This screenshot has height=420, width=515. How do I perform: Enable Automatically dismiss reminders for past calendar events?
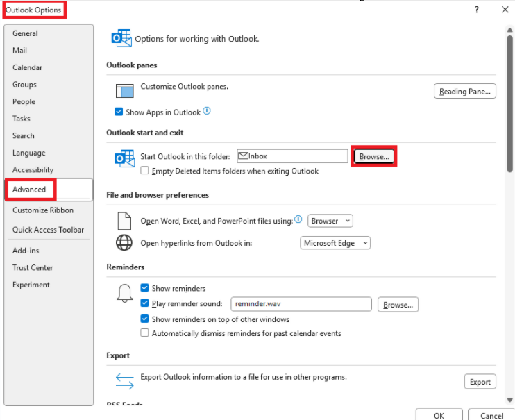[x=144, y=333]
